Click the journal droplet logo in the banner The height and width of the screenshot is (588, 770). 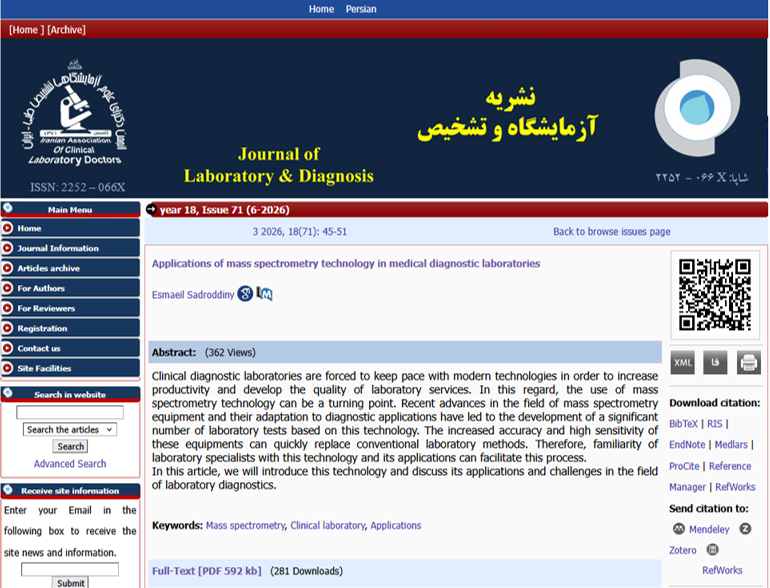tap(697, 107)
